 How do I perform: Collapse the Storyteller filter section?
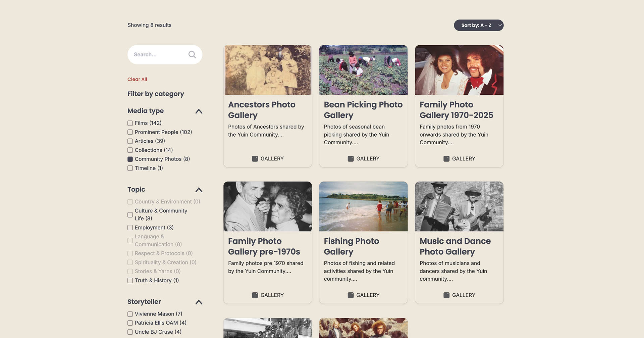point(199,302)
